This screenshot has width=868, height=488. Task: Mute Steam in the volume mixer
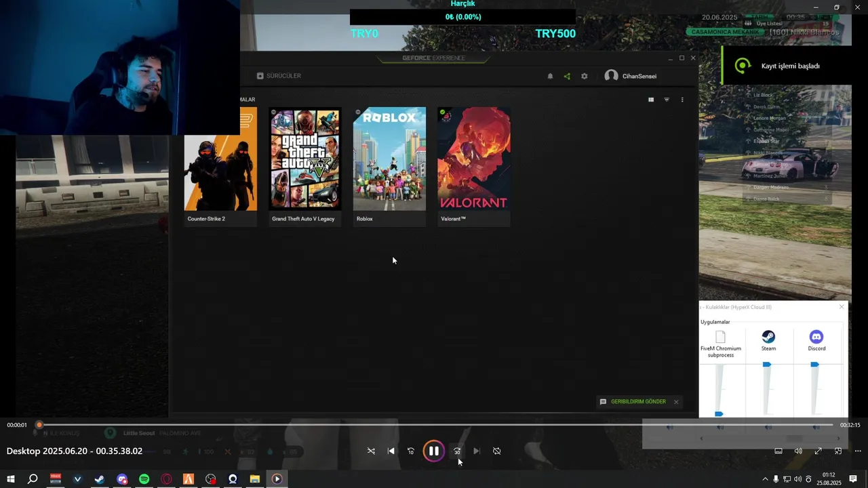coord(768,427)
